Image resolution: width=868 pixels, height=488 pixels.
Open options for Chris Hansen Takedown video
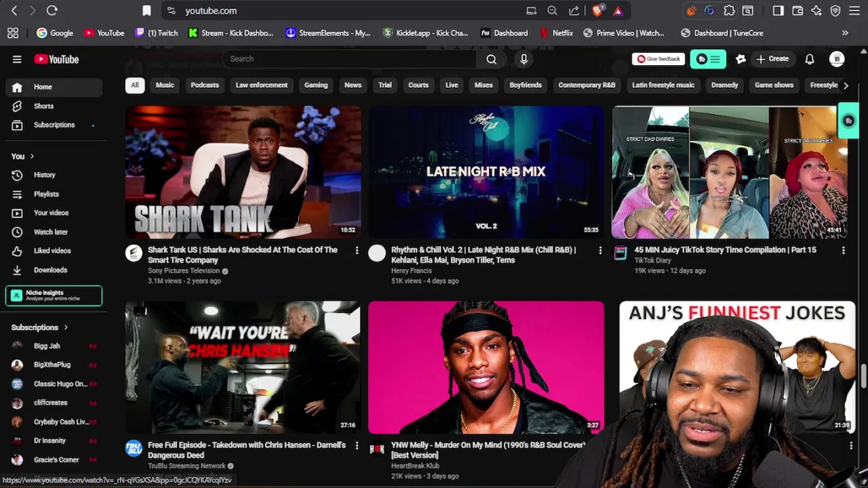[357, 445]
